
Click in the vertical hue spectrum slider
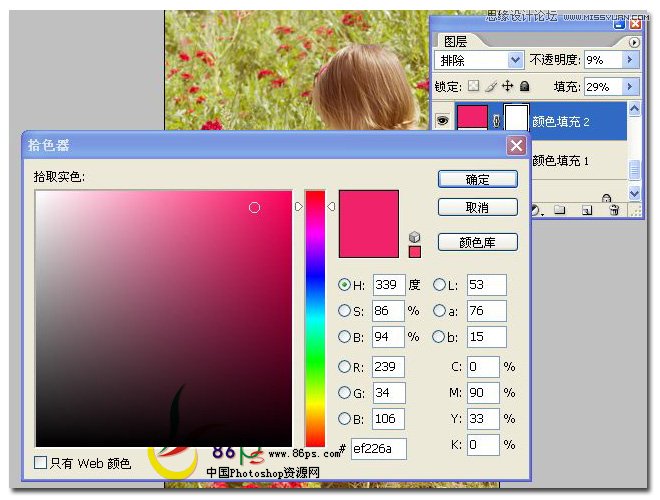[x=315, y=318]
